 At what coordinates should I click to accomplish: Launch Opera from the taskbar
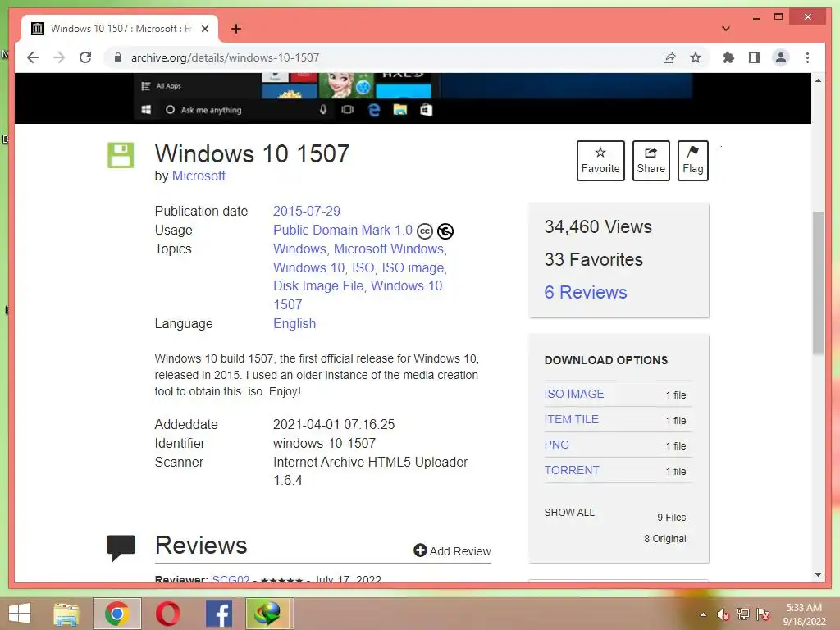tap(167, 614)
